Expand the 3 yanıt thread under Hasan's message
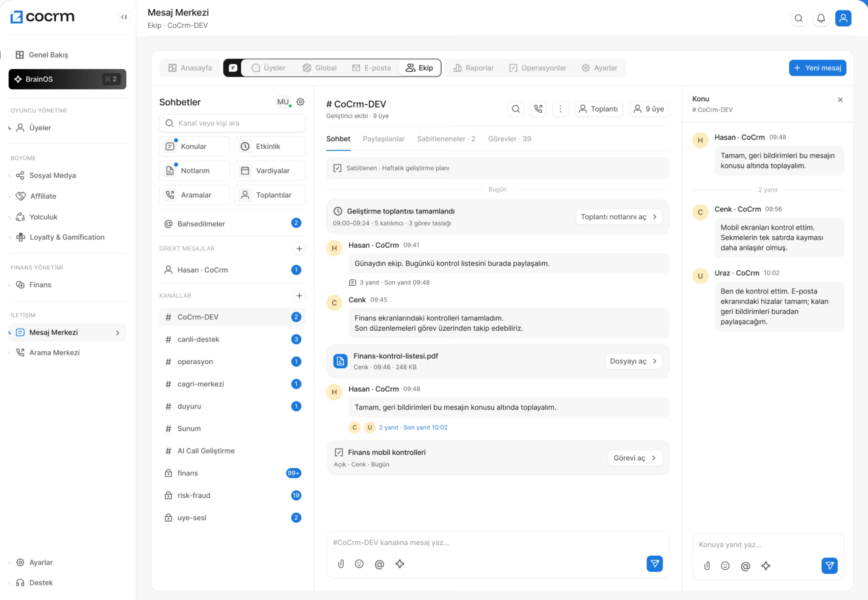This screenshot has width=868, height=600. pyautogui.click(x=390, y=282)
